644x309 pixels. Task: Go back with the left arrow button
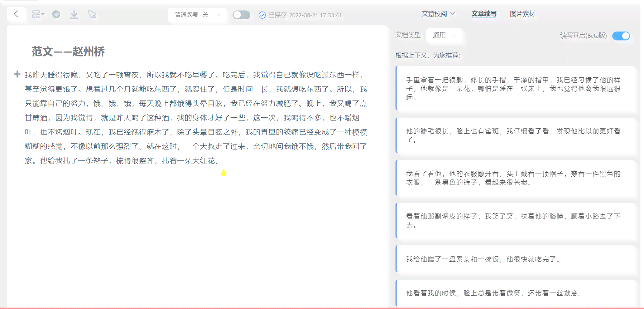click(x=16, y=14)
